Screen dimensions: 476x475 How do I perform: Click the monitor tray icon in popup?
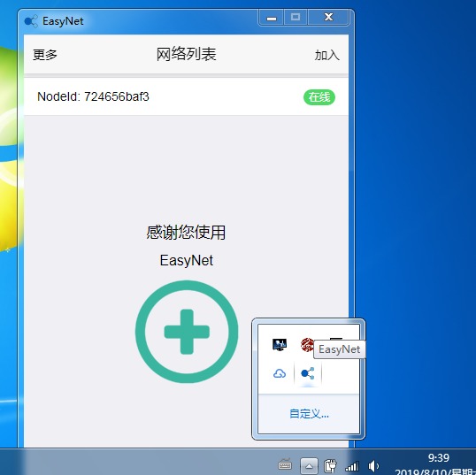[x=280, y=345]
